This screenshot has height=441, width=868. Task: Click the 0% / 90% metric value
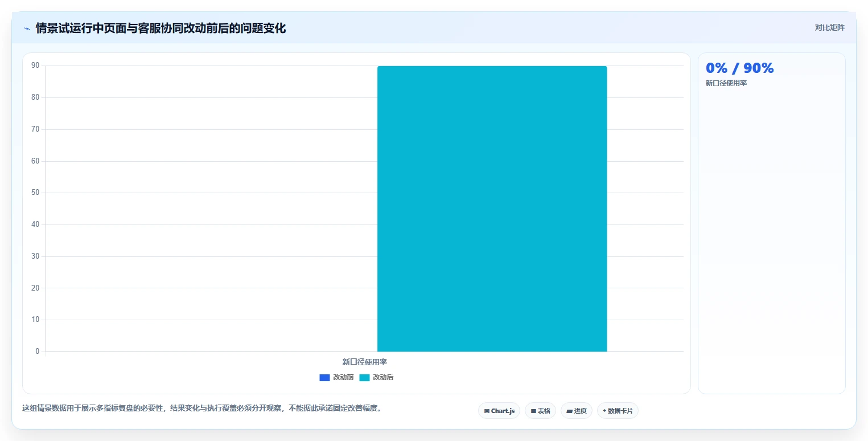[x=739, y=68]
